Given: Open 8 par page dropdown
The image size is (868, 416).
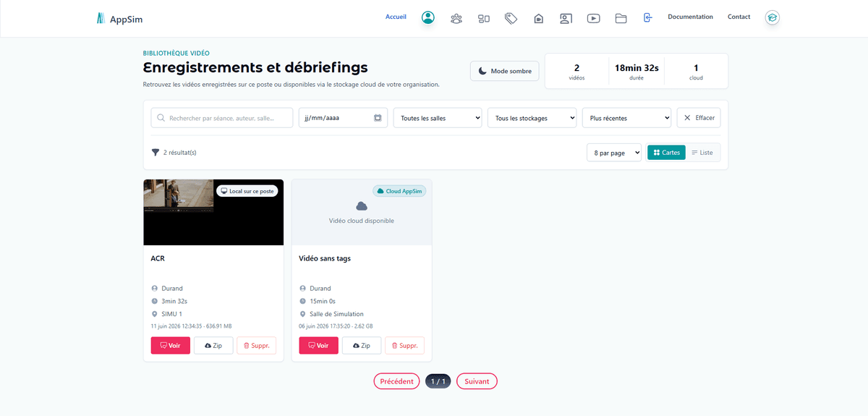Looking at the screenshot, I should 614,153.
